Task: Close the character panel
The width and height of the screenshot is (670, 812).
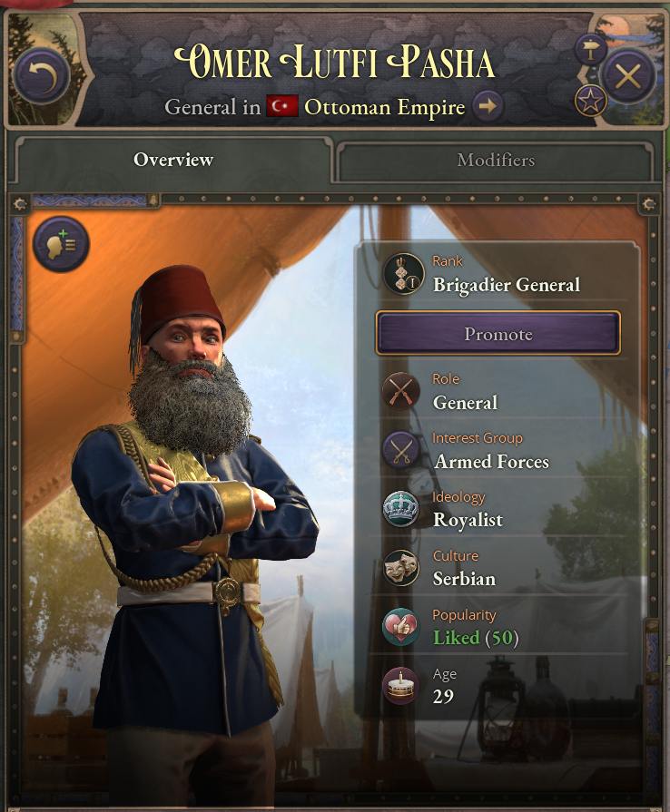Action: click(x=628, y=76)
